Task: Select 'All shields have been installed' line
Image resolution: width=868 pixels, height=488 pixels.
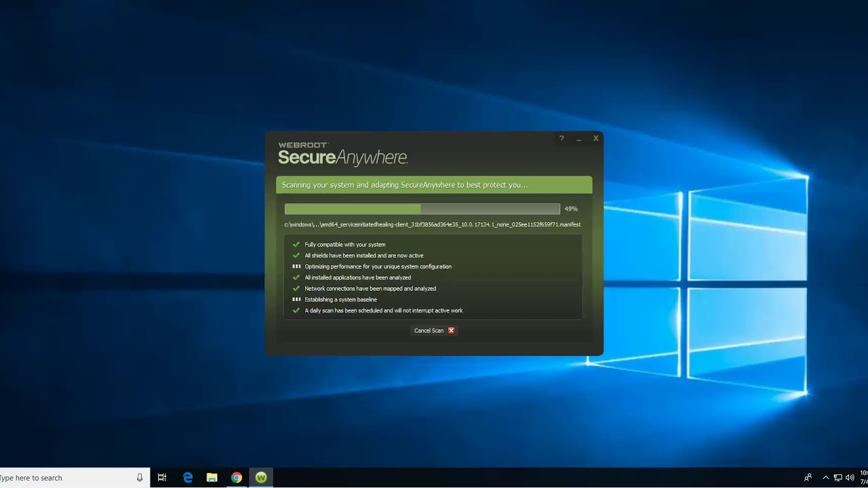Action: click(364, 256)
